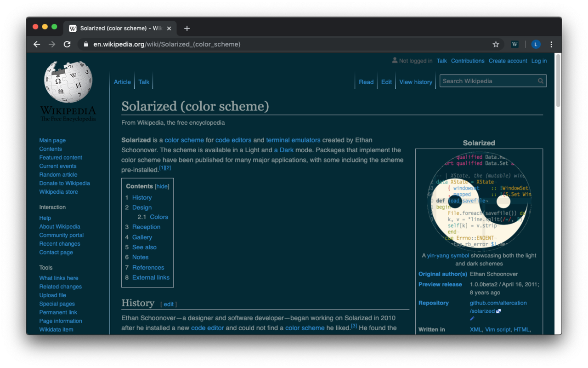Open the Wikipedia W extension icon

514,44
